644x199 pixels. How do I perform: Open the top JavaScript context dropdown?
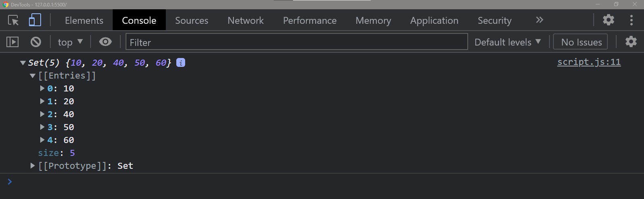click(70, 42)
